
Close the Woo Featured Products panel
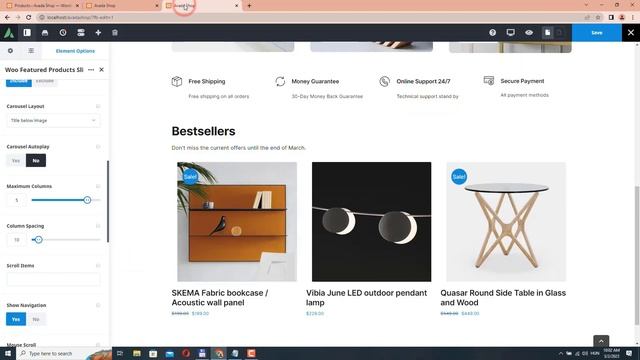coord(102,70)
